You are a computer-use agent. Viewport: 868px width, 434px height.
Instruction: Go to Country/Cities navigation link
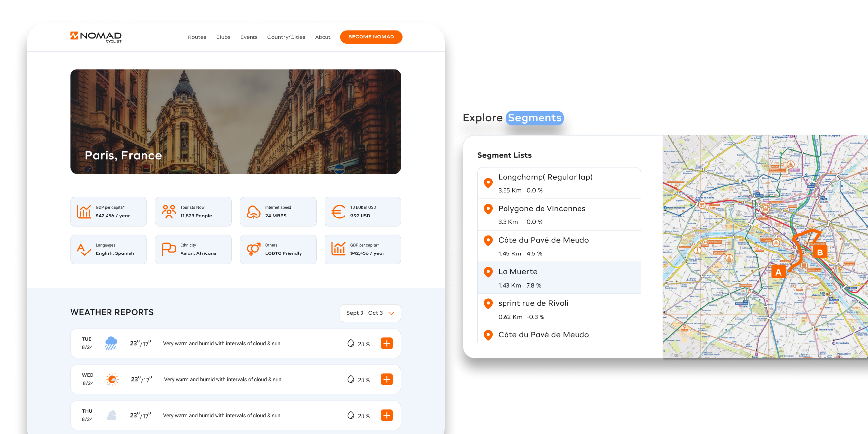pos(286,37)
